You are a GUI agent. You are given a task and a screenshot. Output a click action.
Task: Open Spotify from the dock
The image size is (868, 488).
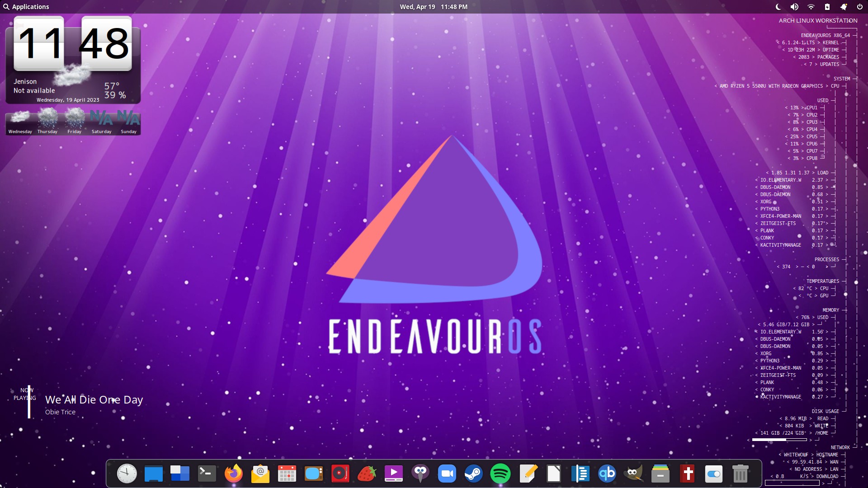pos(500,474)
